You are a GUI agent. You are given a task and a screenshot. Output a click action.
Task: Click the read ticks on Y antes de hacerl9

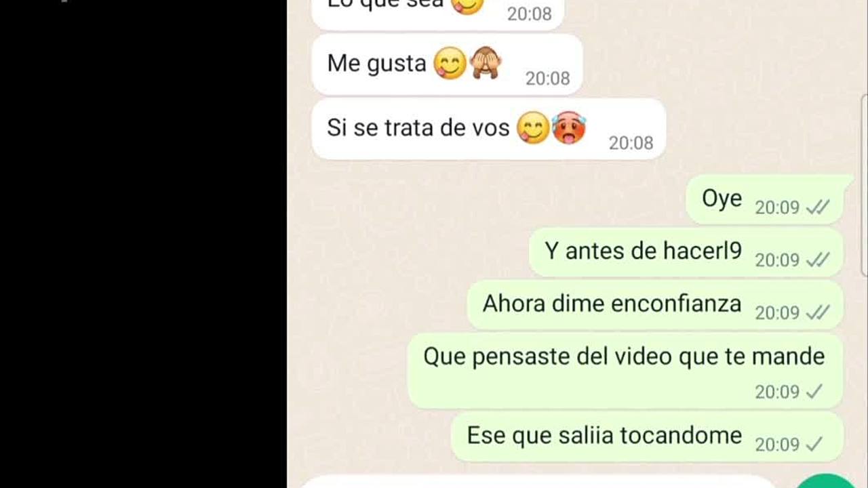(818, 260)
